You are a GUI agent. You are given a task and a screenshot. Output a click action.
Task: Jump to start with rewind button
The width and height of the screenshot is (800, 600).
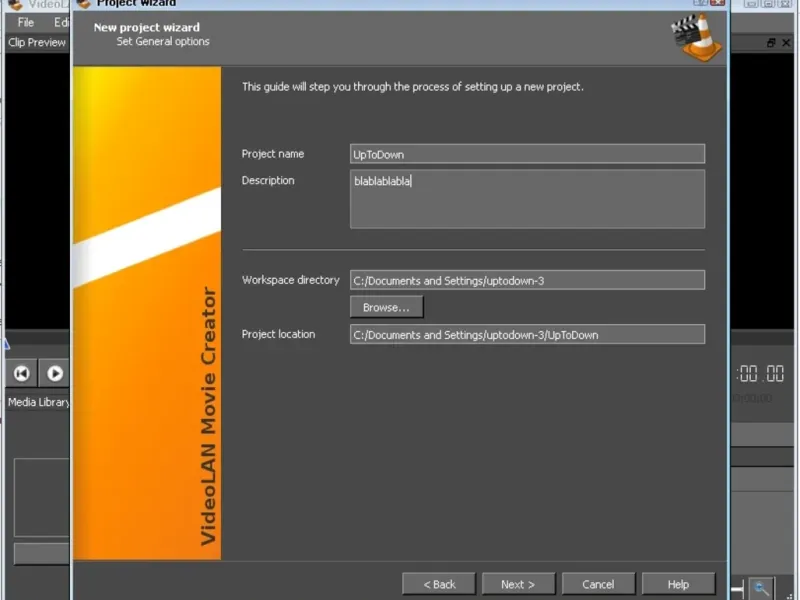tap(21, 373)
